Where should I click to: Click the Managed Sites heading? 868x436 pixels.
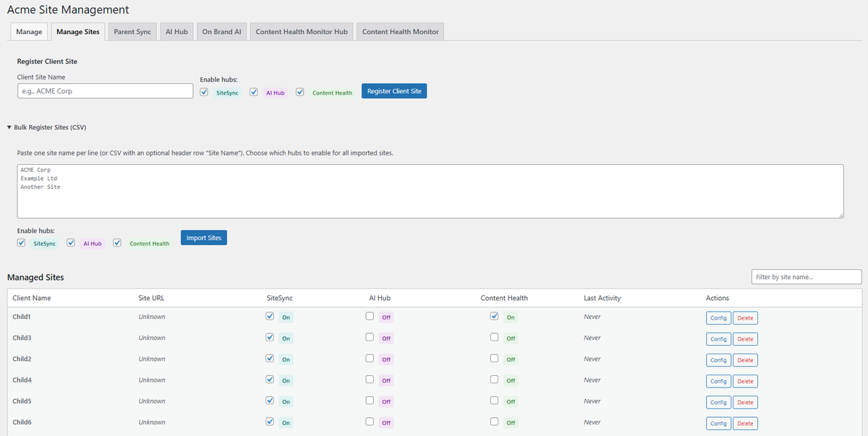tap(35, 278)
